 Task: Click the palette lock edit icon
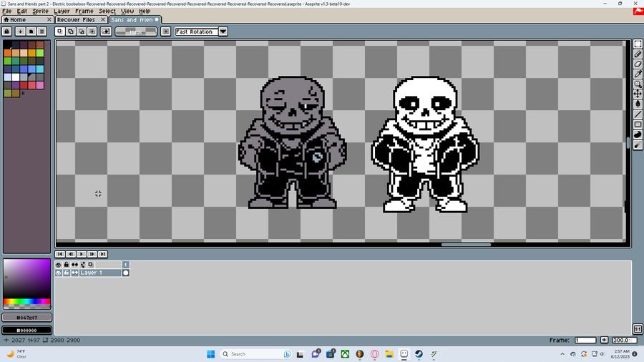[x=7, y=31]
